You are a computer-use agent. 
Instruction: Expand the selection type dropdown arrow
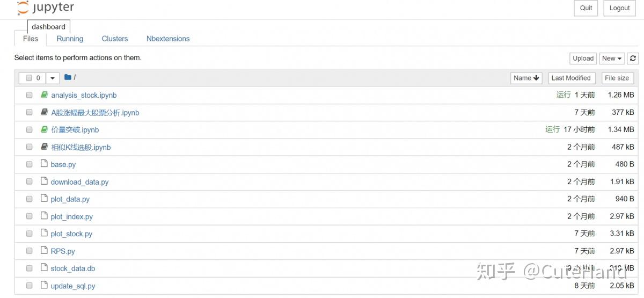click(52, 78)
